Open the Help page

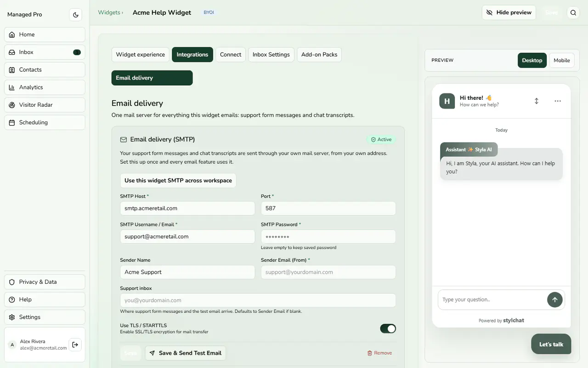click(45, 299)
